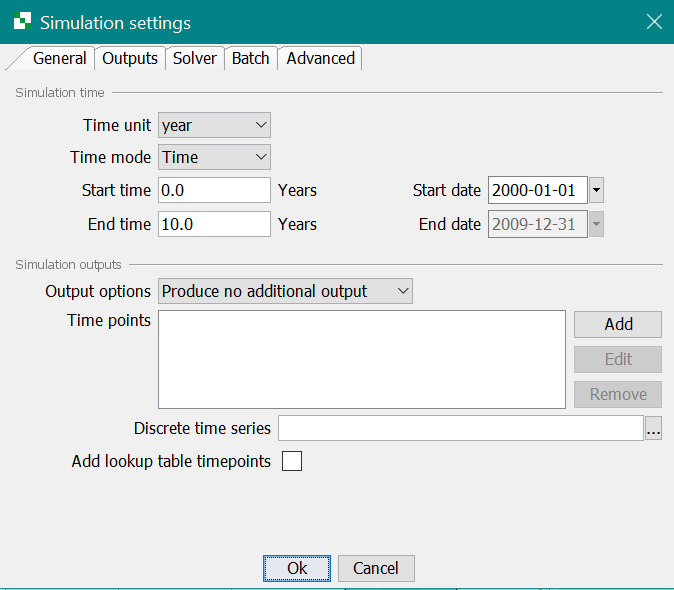674x590 pixels.
Task: Click the Edit time point button
Action: [x=618, y=359]
